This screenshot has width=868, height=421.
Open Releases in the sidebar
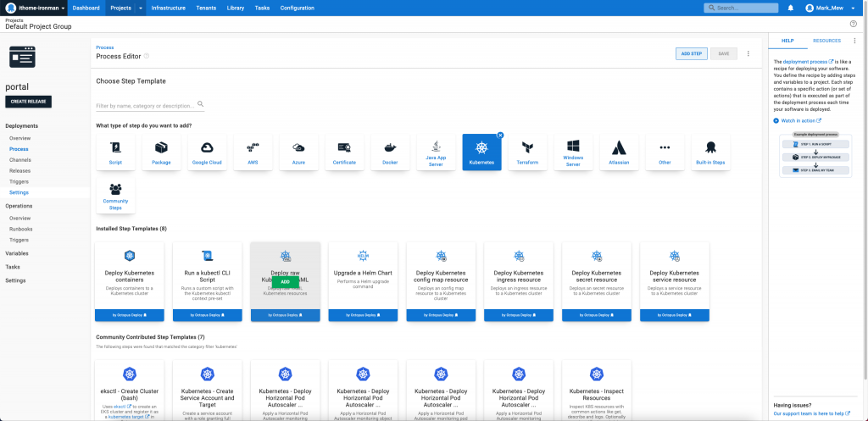coord(20,171)
